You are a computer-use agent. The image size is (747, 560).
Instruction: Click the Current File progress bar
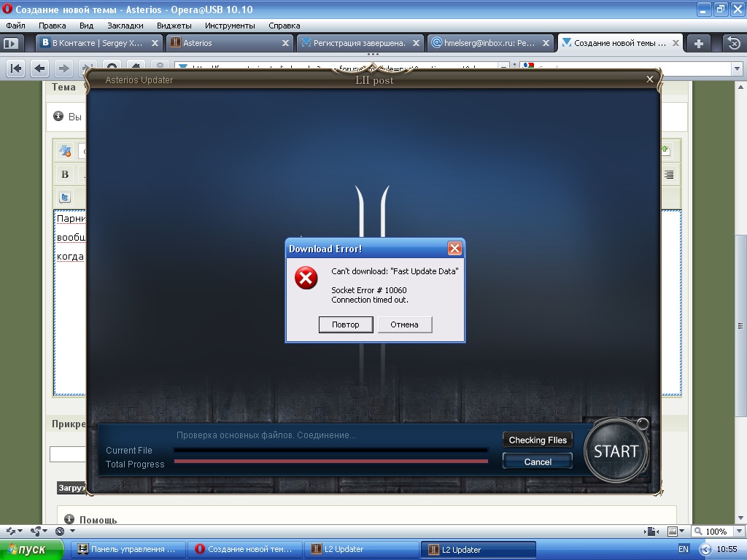click(x=331, y=449)
